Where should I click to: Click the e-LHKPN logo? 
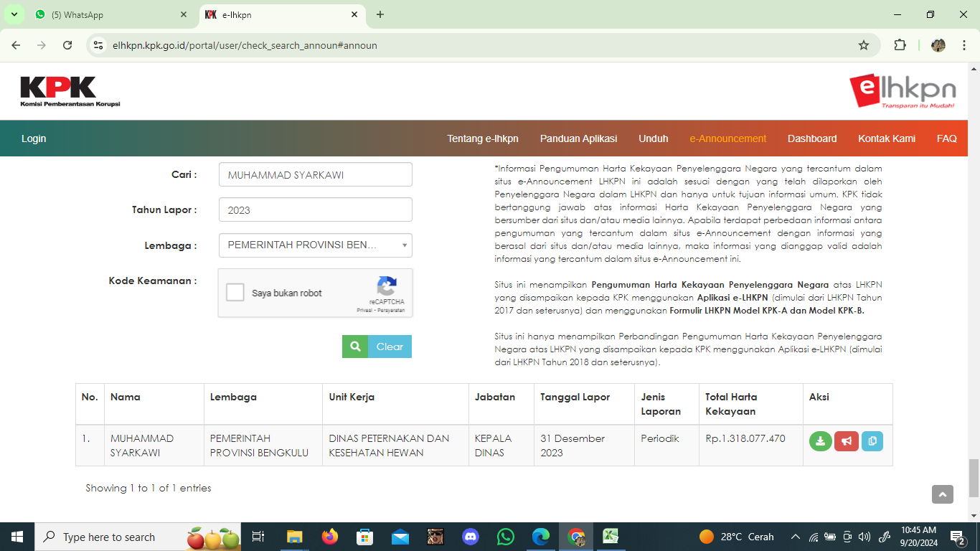coord(903,91)
